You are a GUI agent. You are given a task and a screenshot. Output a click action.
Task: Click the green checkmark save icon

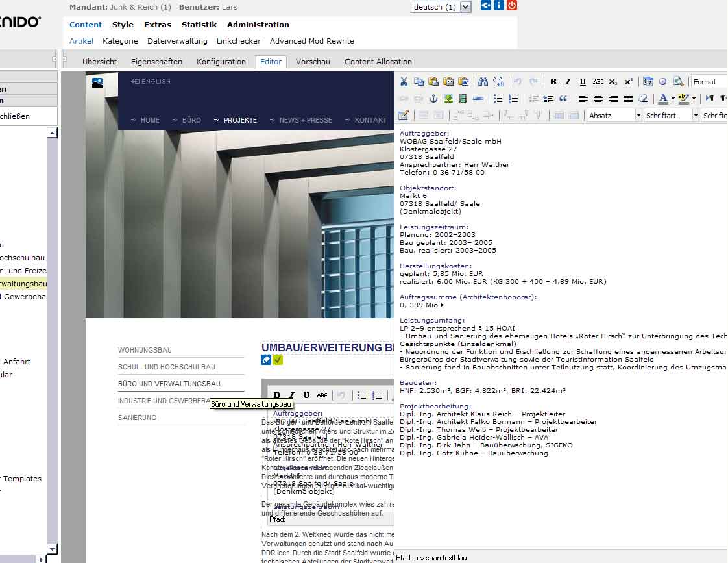pos(278,360)
